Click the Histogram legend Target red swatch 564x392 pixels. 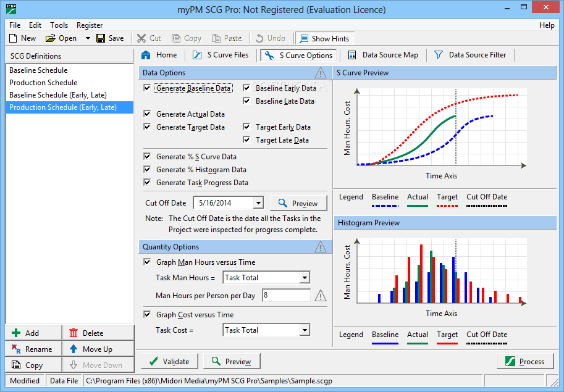pos(447,343)
